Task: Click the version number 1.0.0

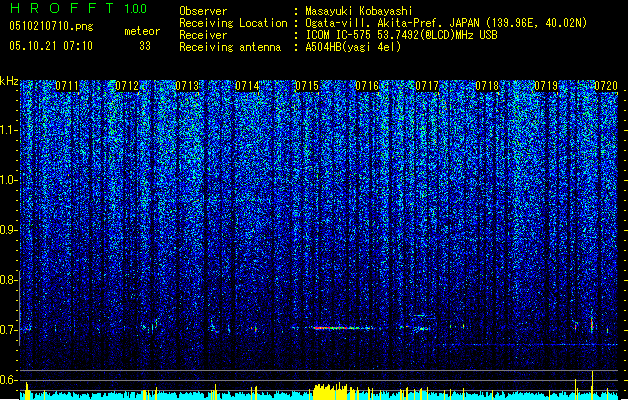Action: click(136, 9)
